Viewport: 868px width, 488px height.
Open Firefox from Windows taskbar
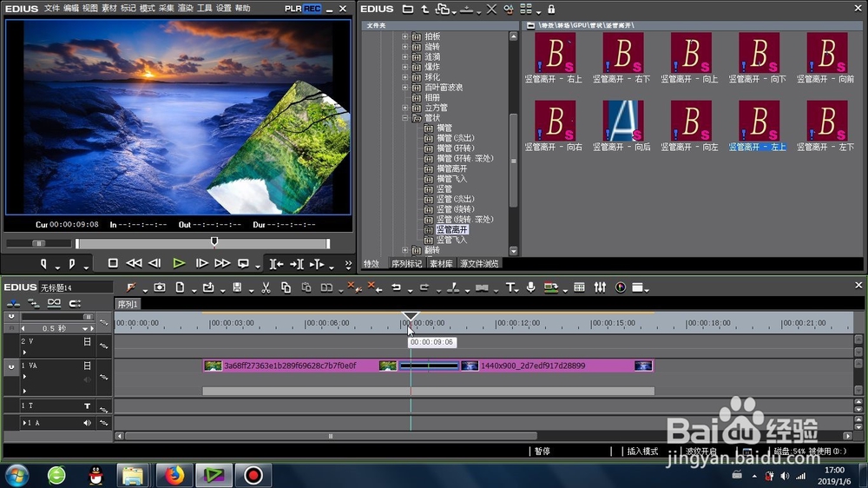174,475
